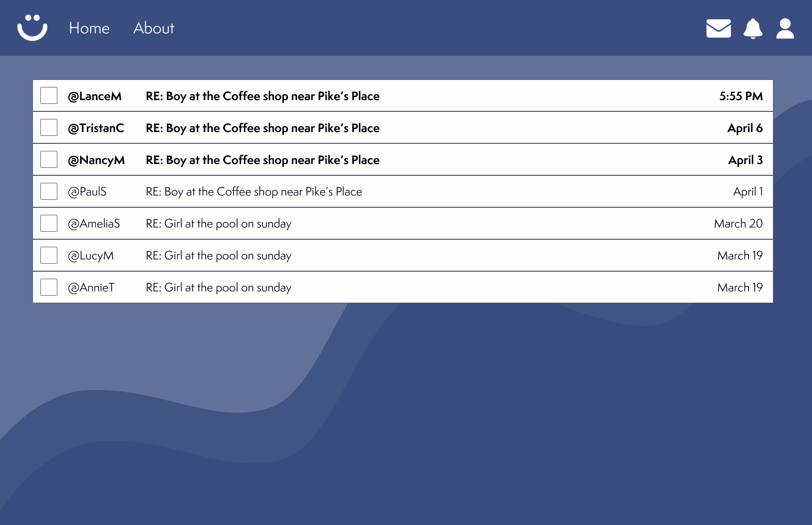Select the checkbox next to @TristanC

(49, 127)
